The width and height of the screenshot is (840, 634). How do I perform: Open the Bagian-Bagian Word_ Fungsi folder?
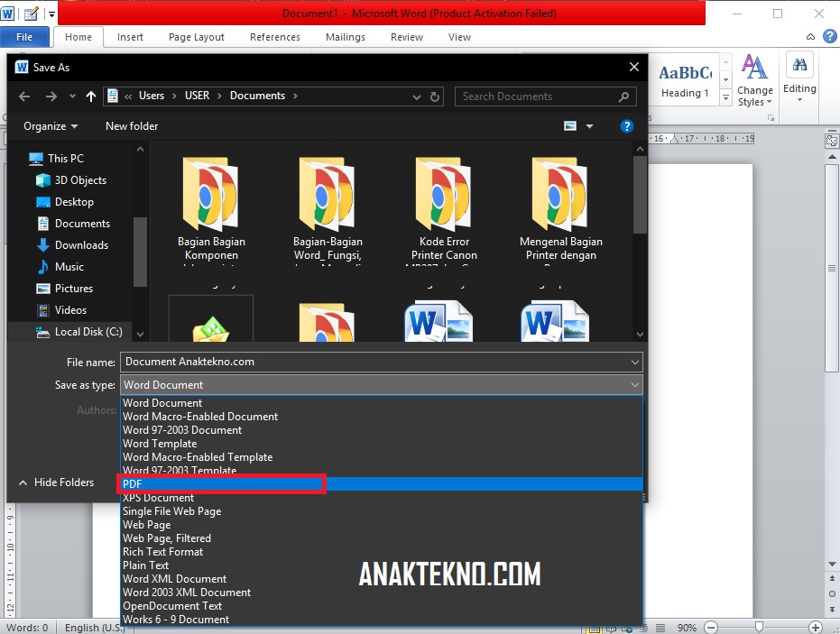coord(328,209)
